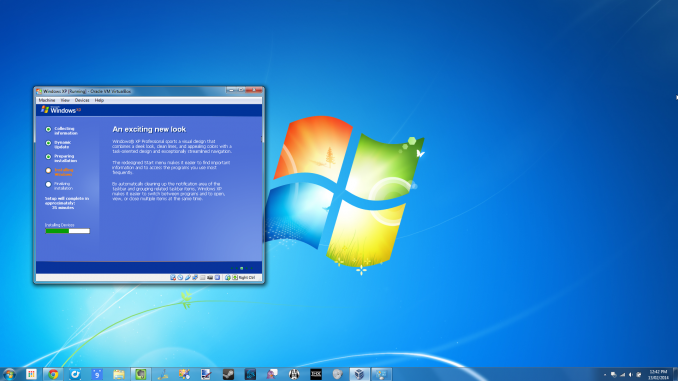Select the Installing Windows step radio

coord(48,170)
